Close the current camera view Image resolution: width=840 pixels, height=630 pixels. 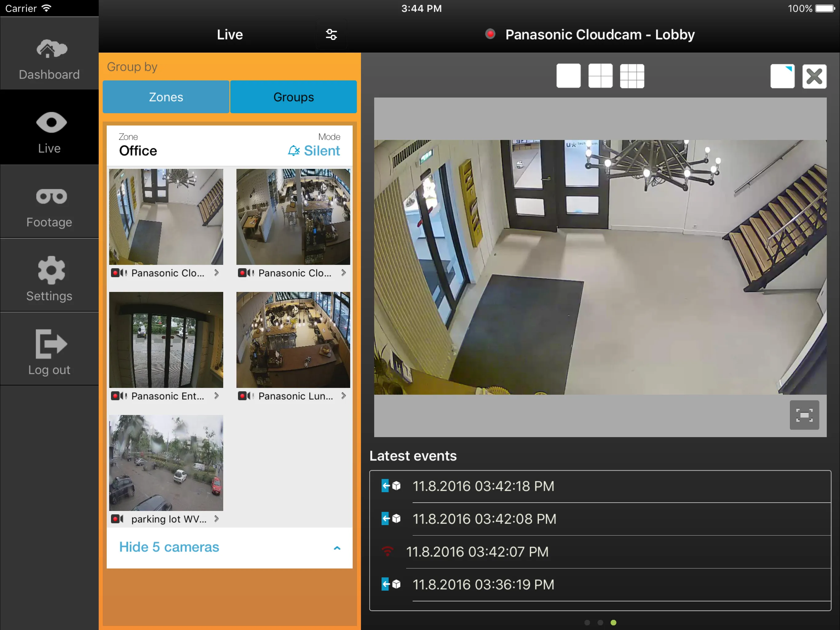(x=814, y=76)
